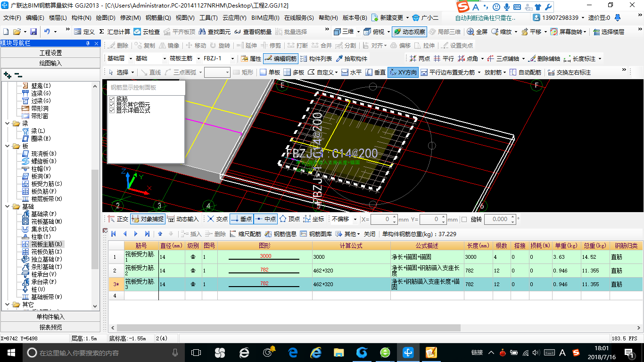Click 自动配筋 auto reinforcement tool
The width and height of the screenshot is (644, 362).
point(525,73)
